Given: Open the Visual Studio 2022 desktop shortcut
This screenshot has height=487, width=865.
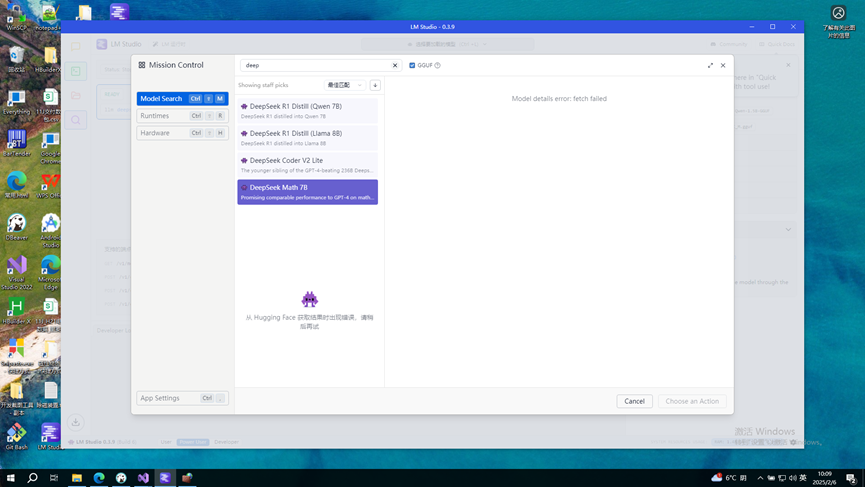Looking at the screenshot, I should (17, 272).
